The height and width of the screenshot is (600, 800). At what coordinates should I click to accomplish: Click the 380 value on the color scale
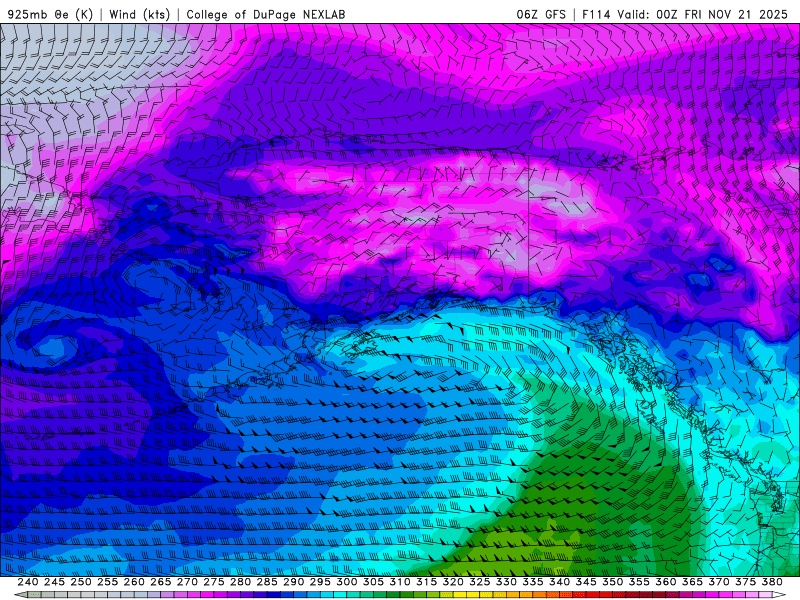click(x=772, y=582)
